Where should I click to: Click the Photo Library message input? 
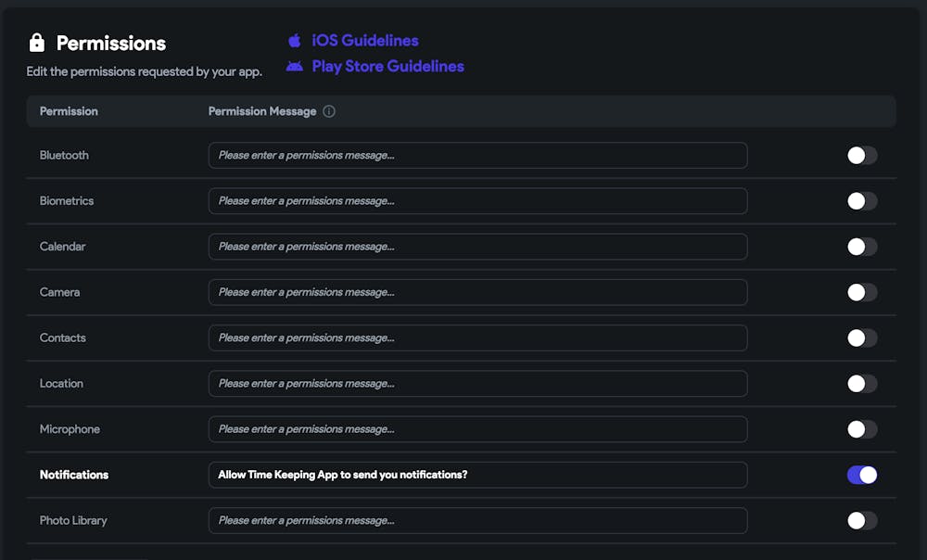click(x=477, y=520)
